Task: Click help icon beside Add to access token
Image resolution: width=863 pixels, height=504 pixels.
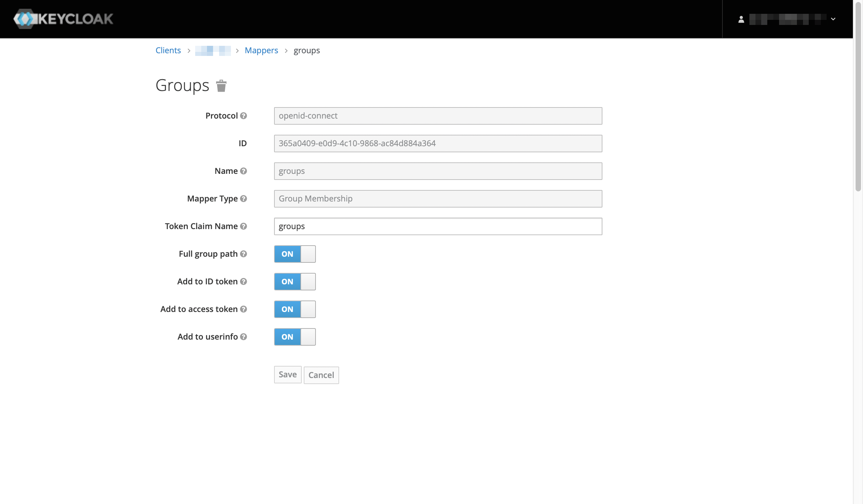Action: (243, 309)
